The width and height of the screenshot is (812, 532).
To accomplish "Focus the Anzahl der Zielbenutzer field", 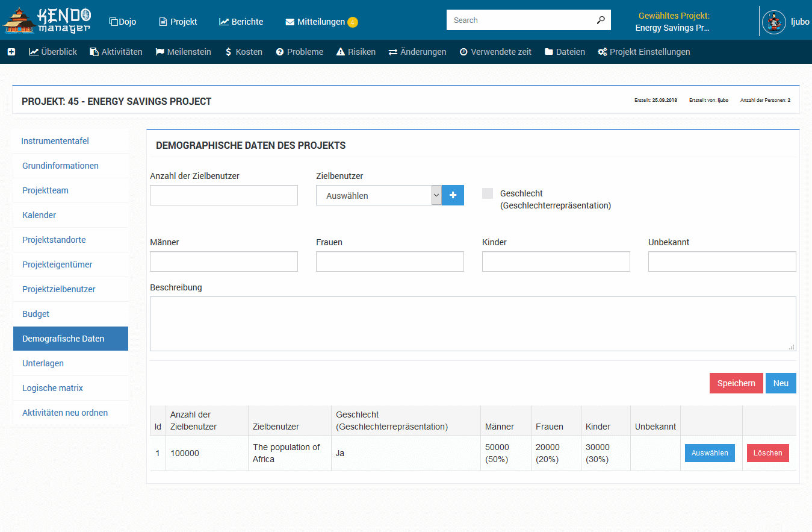I will coord(223,195).
